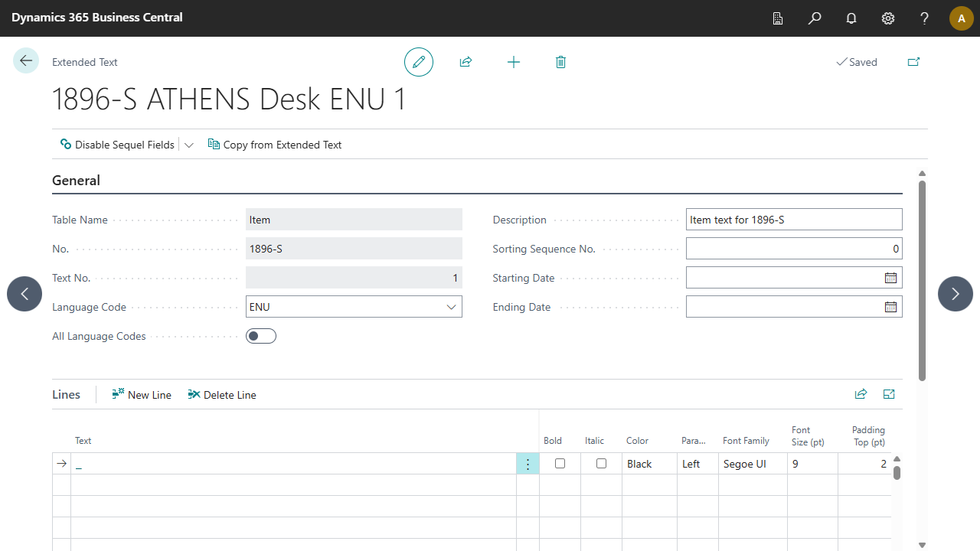
Task: Click the trash can delete icon
Action: pos(560,62)
